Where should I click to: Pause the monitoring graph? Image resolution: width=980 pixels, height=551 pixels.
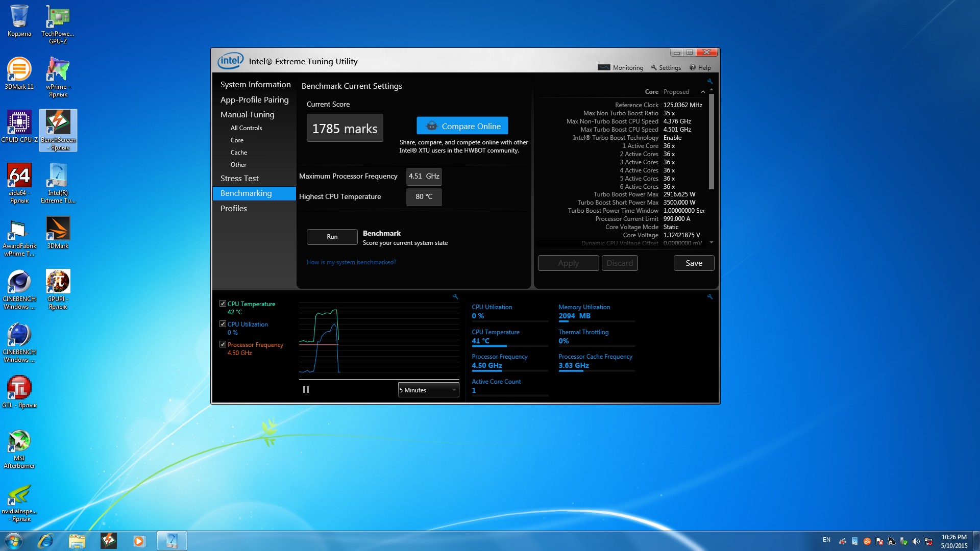tap(306, 390)
